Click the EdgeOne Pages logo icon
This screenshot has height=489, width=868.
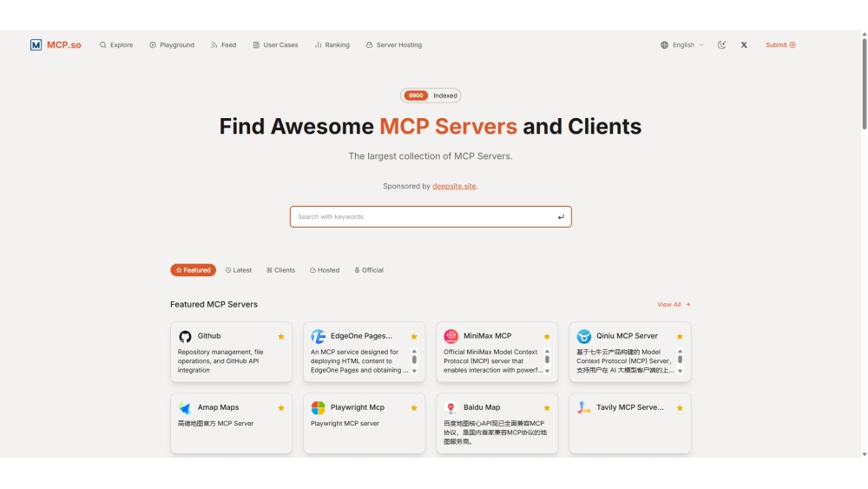(x=318, y=336)
